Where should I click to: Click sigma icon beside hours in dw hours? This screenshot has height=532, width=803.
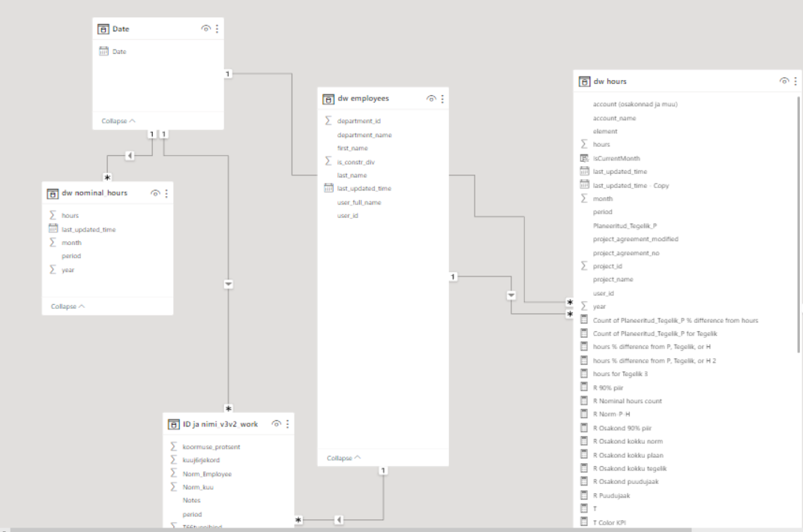pyautogui.click(x=584, y=144)
